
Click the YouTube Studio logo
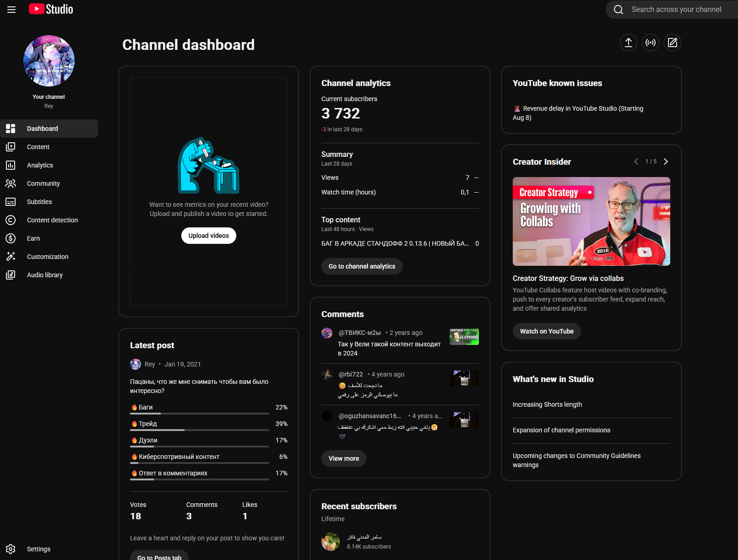[x=51, y=9]
